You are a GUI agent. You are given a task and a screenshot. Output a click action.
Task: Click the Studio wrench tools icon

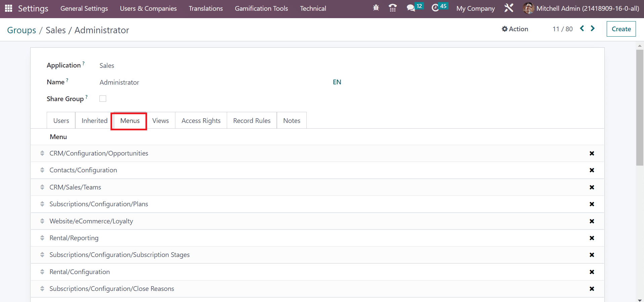pyautogui.click(x=509, y=8)
